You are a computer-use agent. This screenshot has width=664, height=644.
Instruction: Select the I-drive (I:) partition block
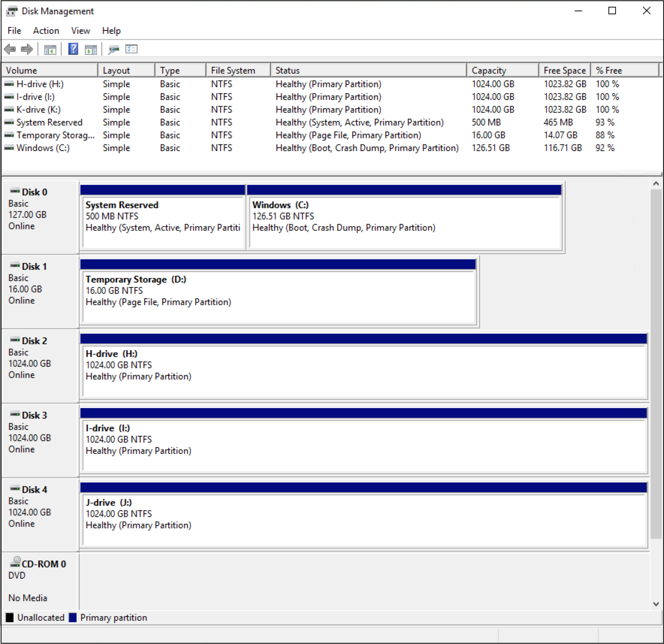click(364, 440)
